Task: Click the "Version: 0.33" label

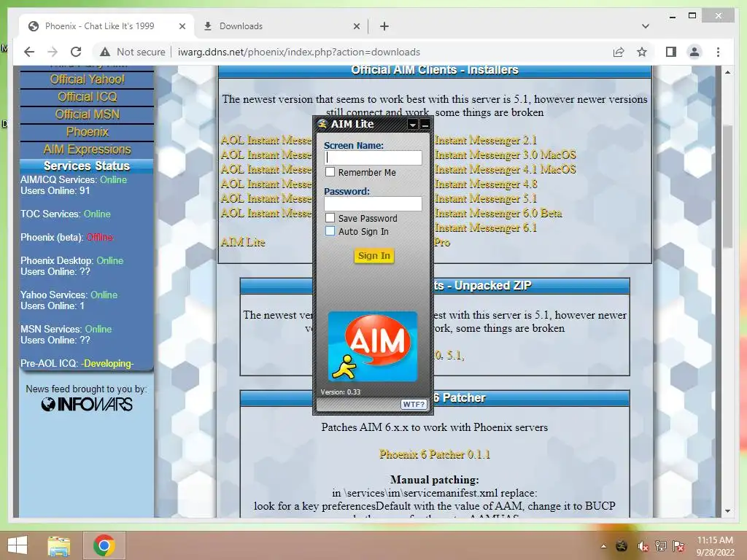Action: tap(340, 392)
